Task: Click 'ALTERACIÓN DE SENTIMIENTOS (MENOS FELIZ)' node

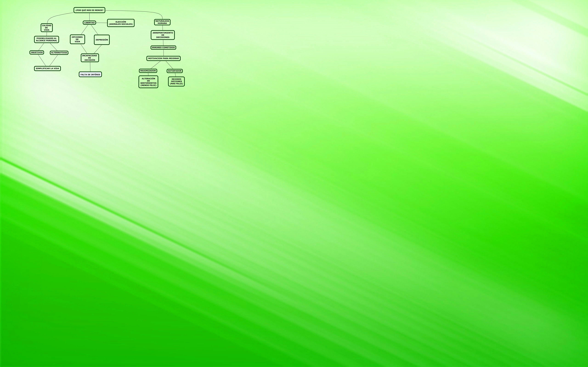Action: 148,82
